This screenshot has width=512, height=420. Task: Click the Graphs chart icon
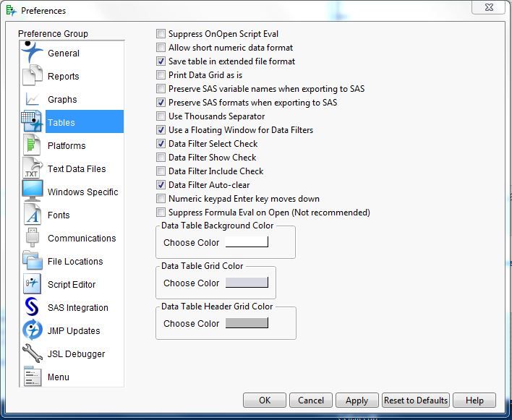[x=32, y=99]
